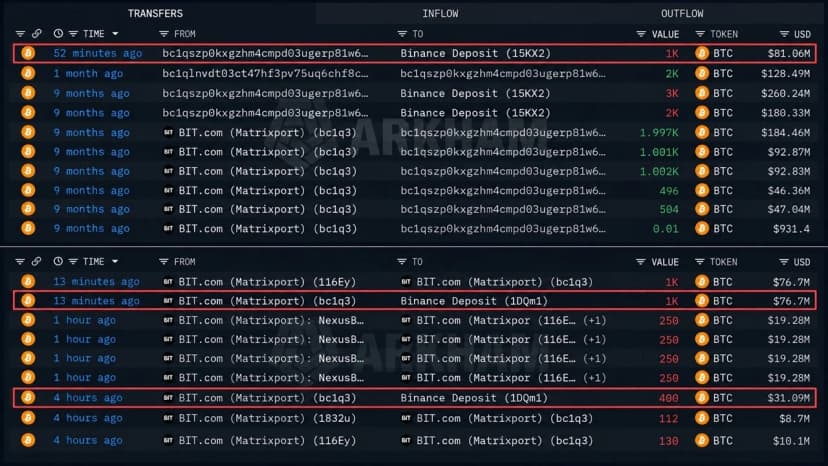Open '9 months ago' link in the $260.24M row

click(x=91, y=94)
